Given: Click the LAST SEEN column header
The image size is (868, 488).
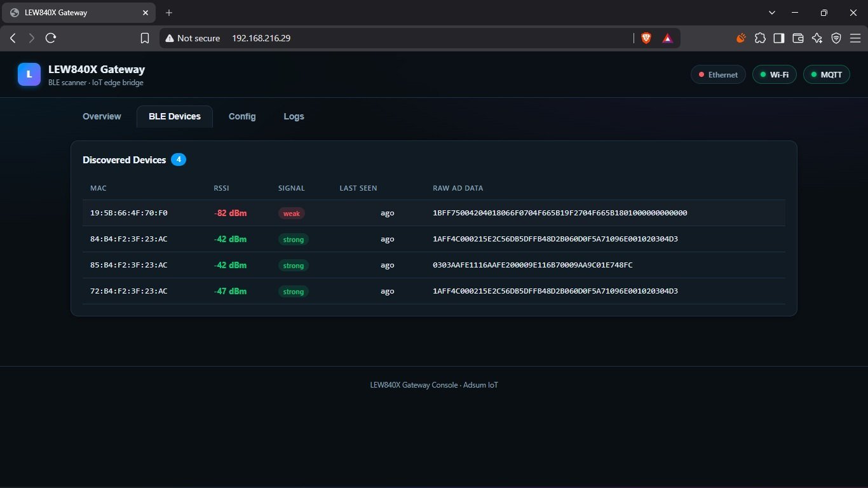Looking at the screenshot, I should click(x=358, y=188).
